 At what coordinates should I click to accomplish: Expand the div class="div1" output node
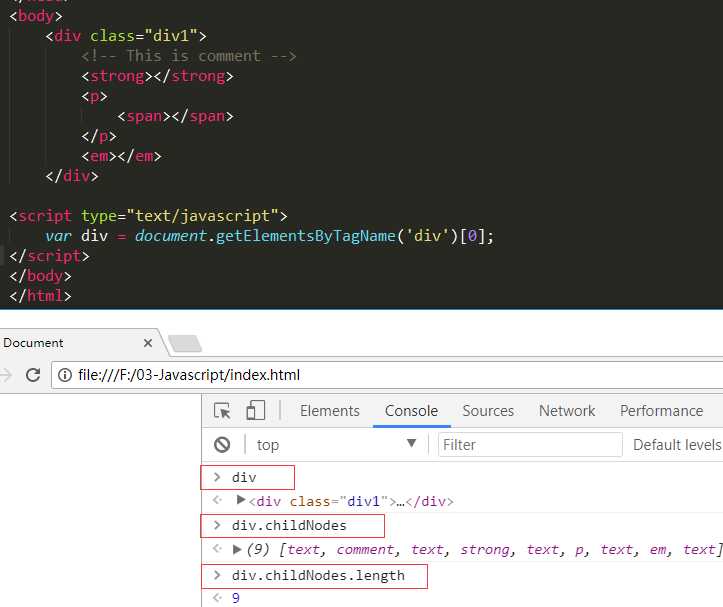[240, 500]
